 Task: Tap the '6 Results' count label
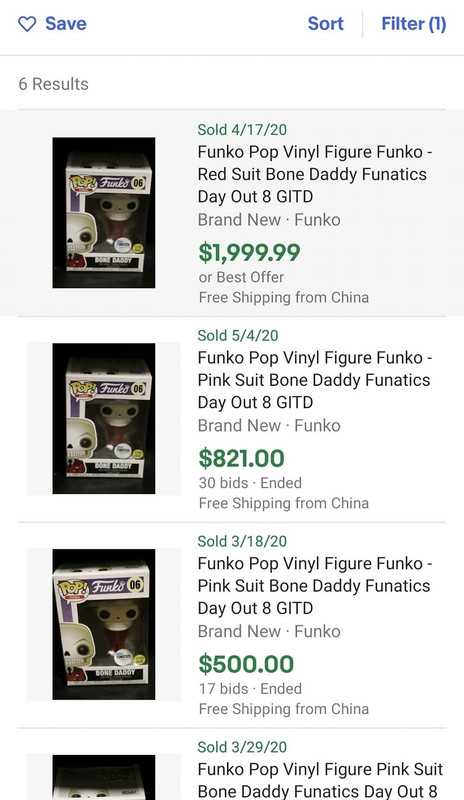pos(54,84)
